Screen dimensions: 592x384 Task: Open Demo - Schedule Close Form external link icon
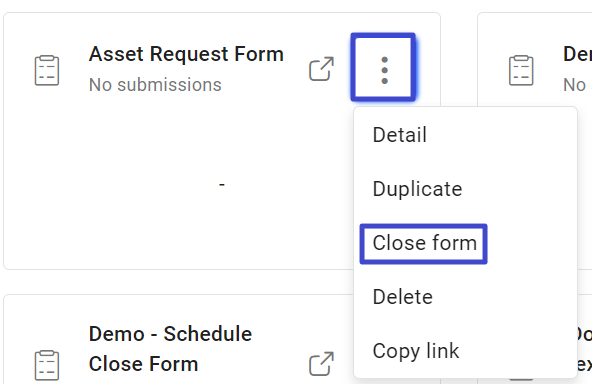tap(321, 364)
